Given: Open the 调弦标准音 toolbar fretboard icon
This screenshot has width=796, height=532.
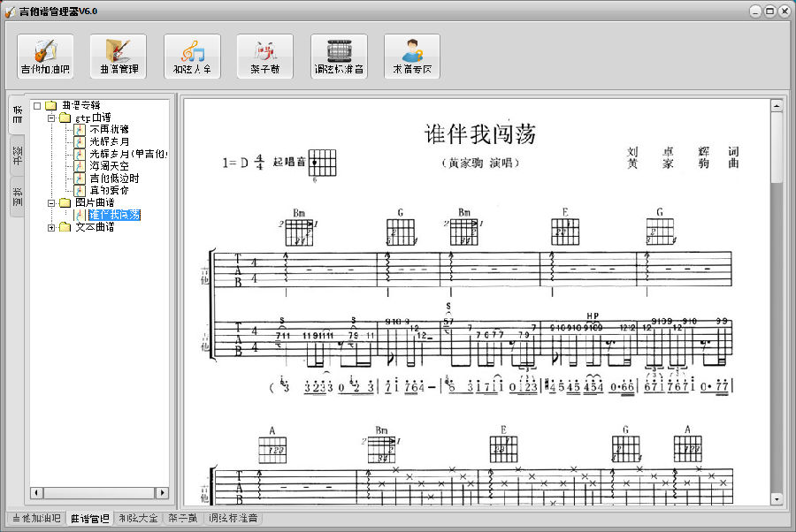Looking at the screenshot, I should 339,57.
